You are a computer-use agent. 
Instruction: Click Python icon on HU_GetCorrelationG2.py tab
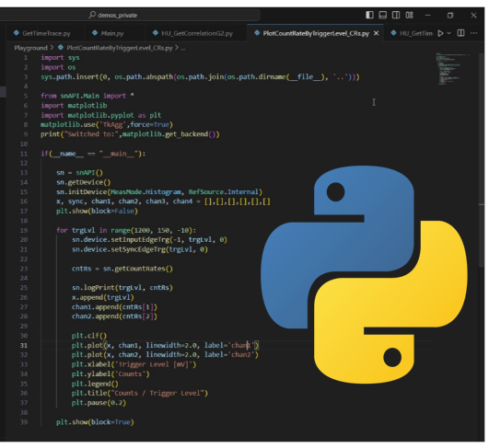click(156, 33)
